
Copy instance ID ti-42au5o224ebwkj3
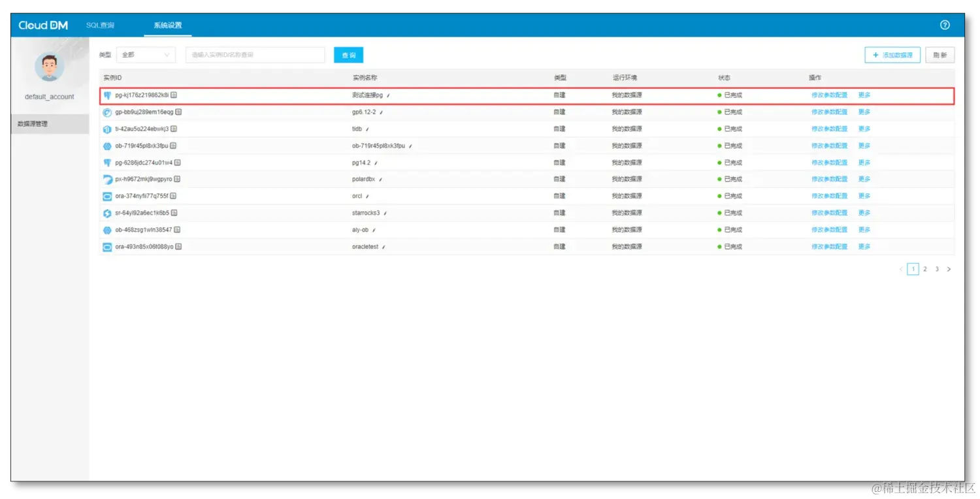click(174, 129)
